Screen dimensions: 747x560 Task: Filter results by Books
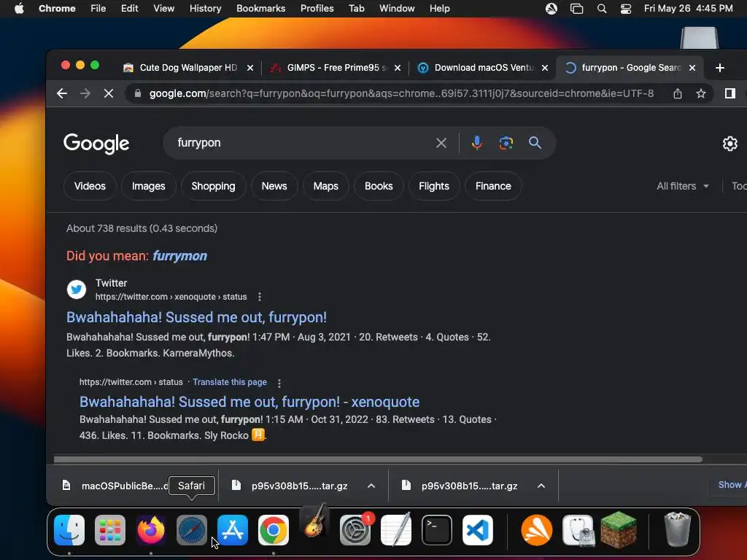pos(379,186)
